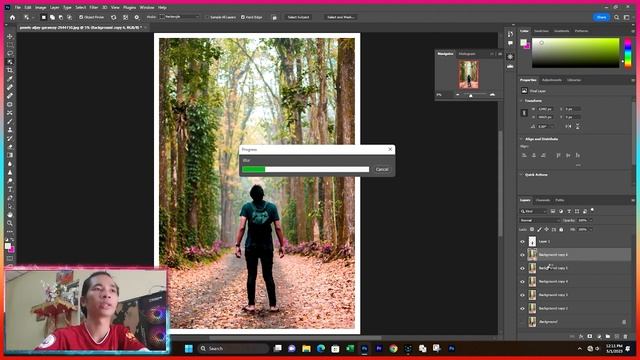Screen dimensions: 640x360
Task: Delete layer using trash icon
Action: click(x=625, y=336)
